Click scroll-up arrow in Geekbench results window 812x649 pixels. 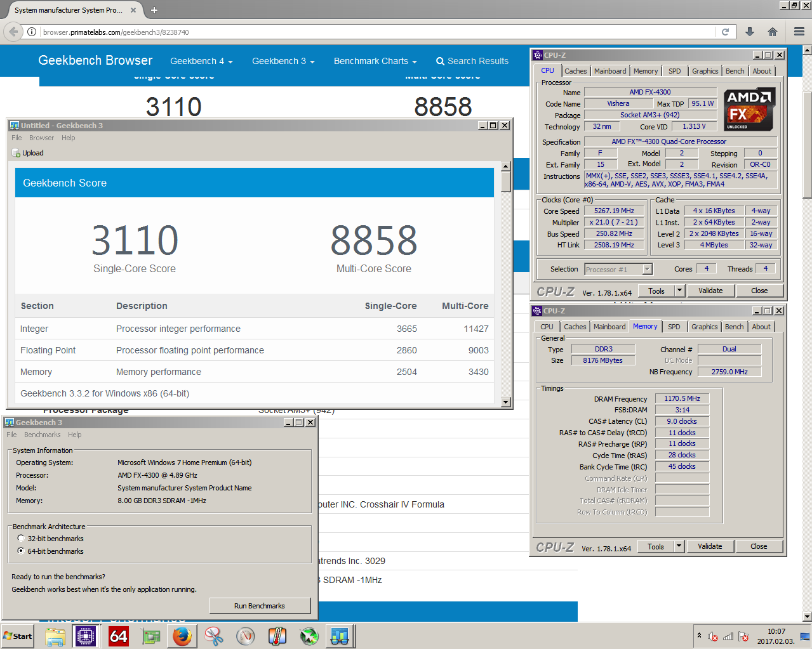[x=506, y=166]
